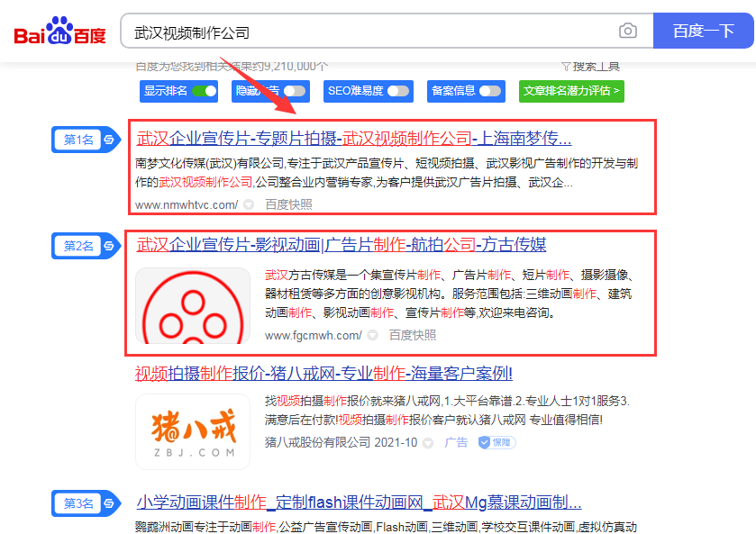756x534 pixels.
Task: Click 猪八戒股份有限公司 advertiser name
Action: coord(317,442)
